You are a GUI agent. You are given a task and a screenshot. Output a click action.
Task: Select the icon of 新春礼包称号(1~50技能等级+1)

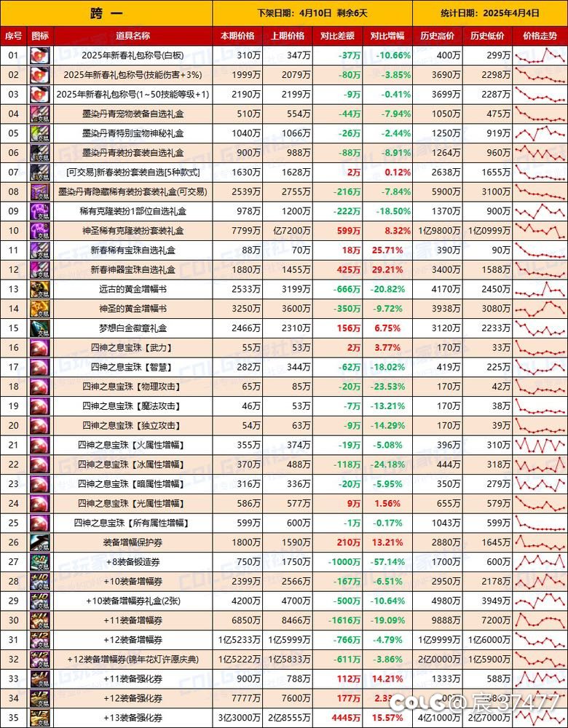tap(40, 95)
